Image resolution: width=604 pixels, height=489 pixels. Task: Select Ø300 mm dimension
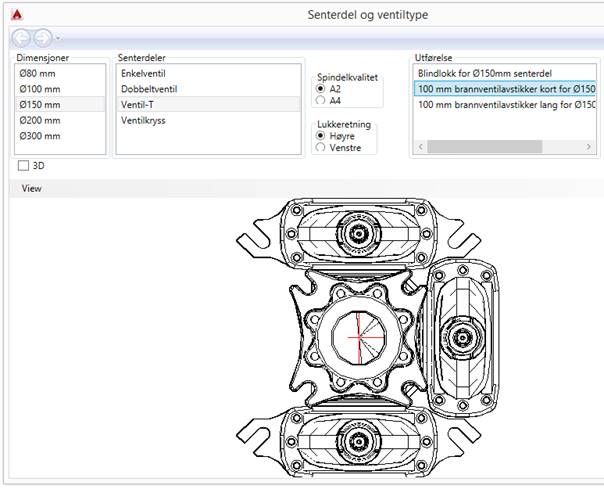click(x=60, y=136)
